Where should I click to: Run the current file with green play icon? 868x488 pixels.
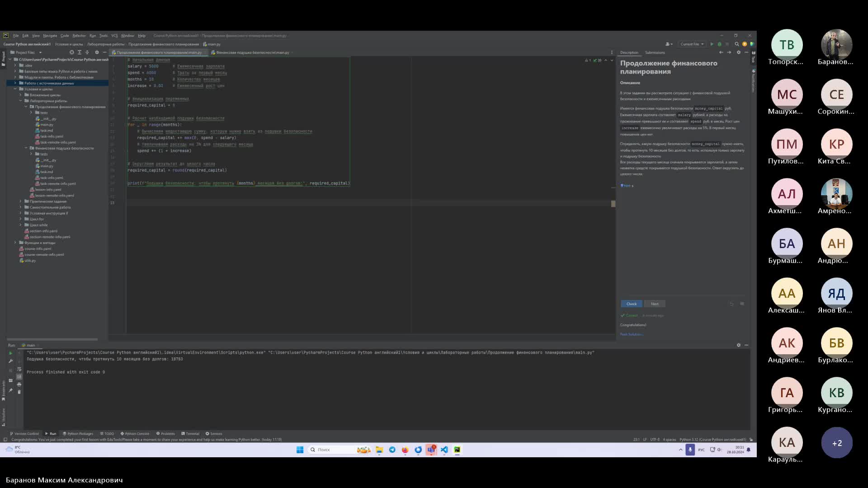click(712, 44)
